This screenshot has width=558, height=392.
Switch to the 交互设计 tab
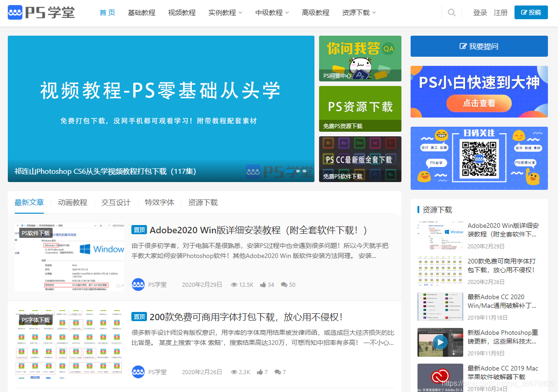click(116, 202)
